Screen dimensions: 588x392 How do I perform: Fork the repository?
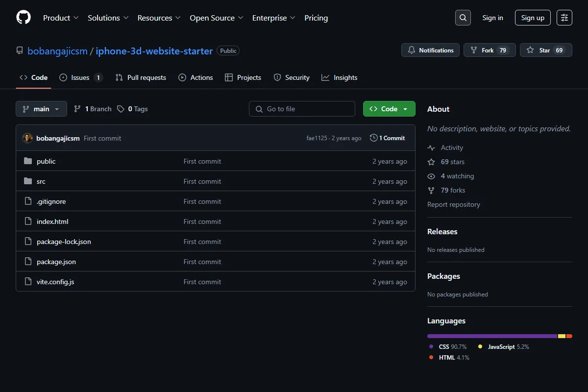pos(490,50)
